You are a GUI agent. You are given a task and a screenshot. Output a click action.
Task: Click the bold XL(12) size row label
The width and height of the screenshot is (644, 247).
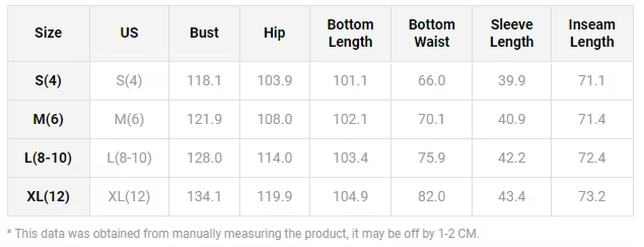click(x=48, y=197)
